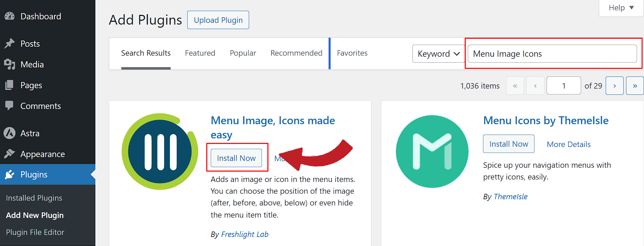This screenshot has width=644, height=246.
Task: Click the Upload Plugin button
Action: [x=218, y=20]
